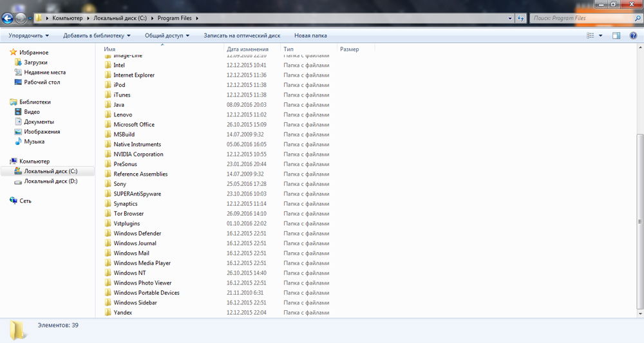The image size is (644, 343).
Task: Click the Tor Browser folder icon
Action: (108, 214)
